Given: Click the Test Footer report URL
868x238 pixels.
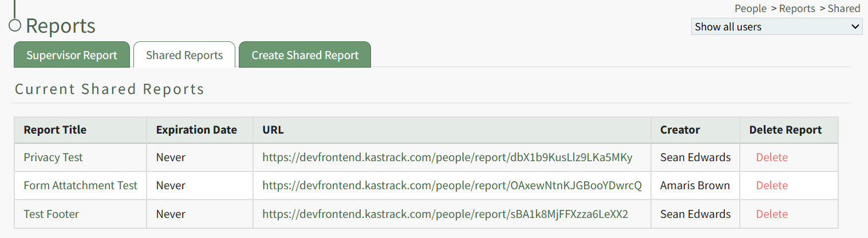Looking at the screenshot, I should (x=445, y=214).
